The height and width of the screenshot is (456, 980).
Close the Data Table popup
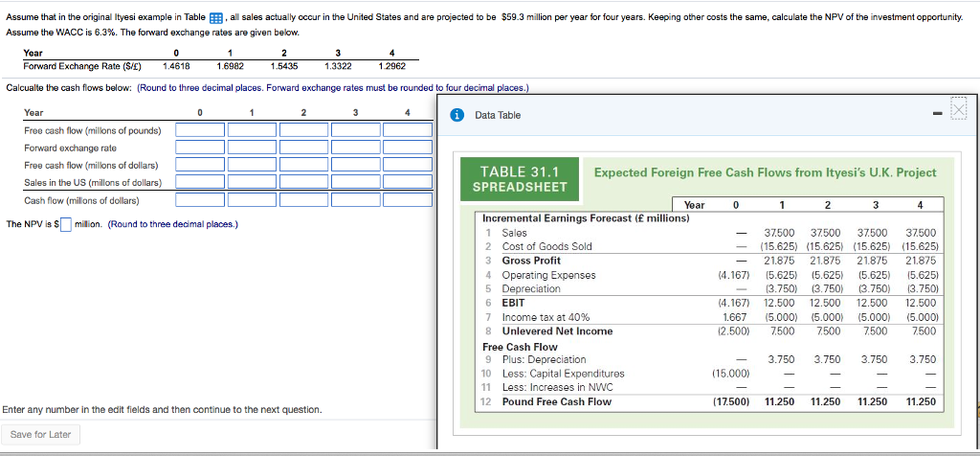959,109
